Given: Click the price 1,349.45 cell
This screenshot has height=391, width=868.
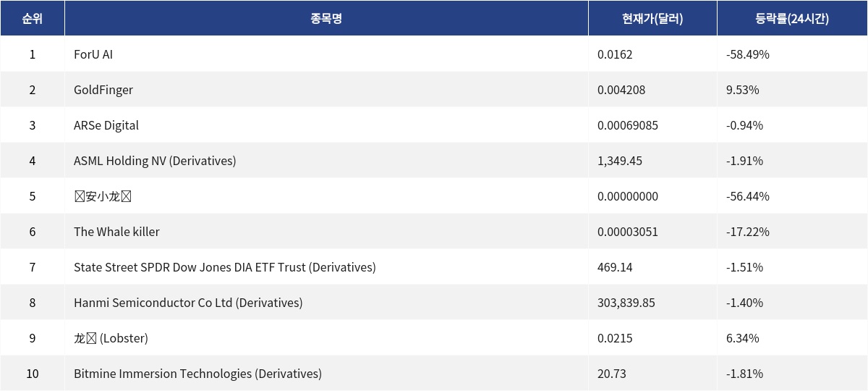Looking at the screenshot, I should pyautogui.click(x=620, y=161).
